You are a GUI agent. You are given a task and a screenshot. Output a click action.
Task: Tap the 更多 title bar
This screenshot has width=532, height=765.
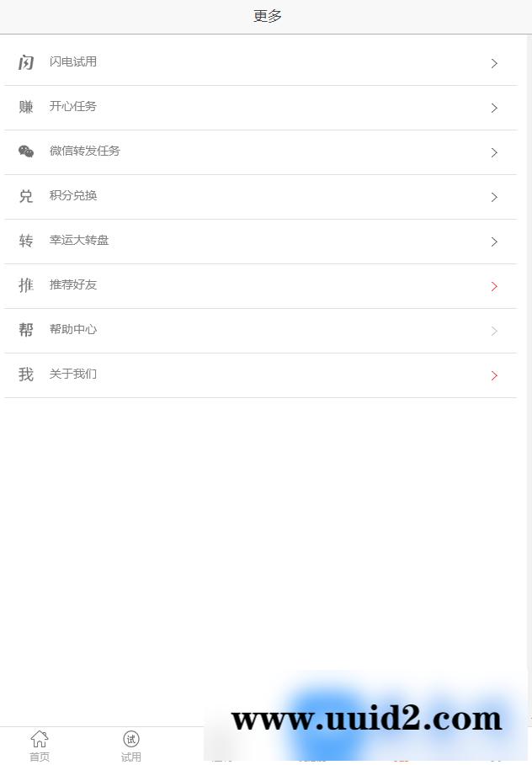tap(266, 15)
